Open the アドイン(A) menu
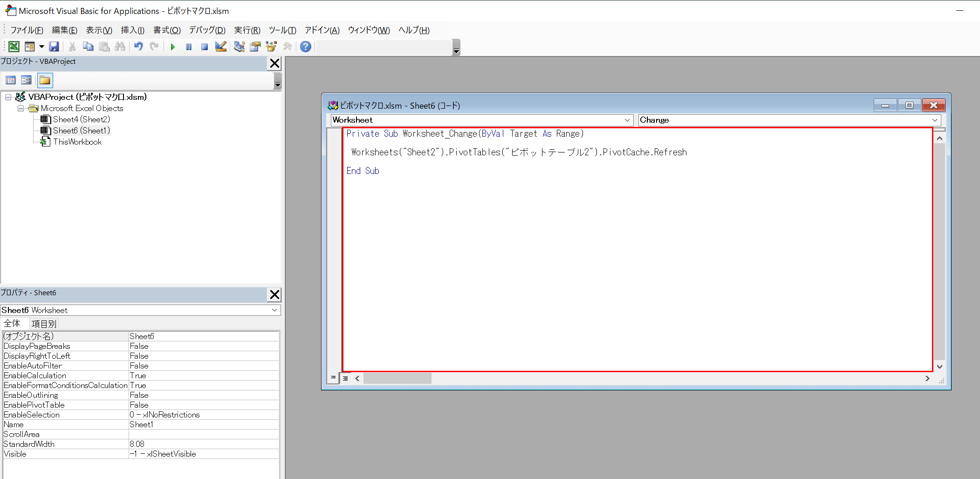This screenshot has width=980, height=479. (x=322, y=30)
